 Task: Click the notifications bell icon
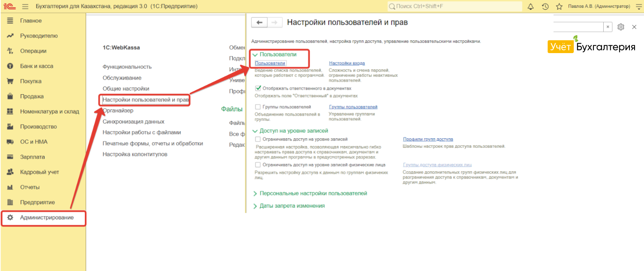click(531, 6)
